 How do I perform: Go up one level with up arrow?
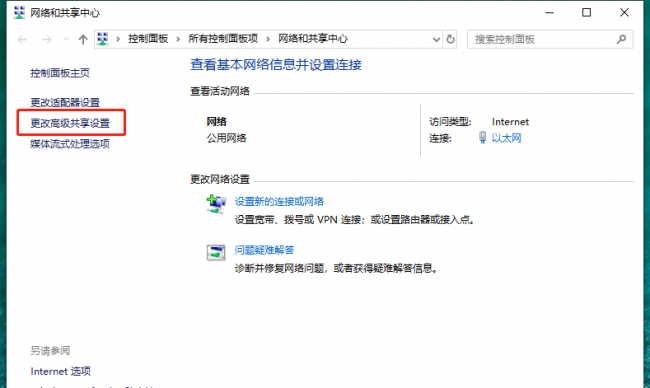pos(83,39)
